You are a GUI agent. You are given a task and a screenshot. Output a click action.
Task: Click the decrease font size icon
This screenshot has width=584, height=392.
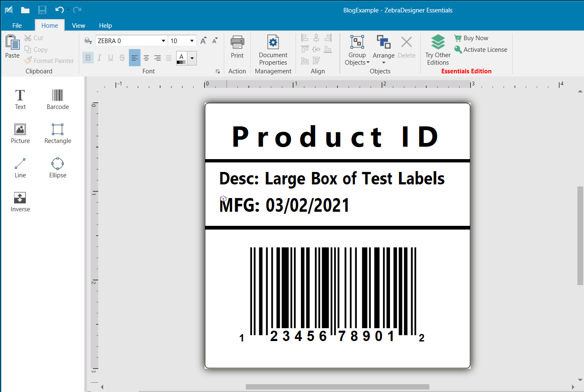tap(215, 41)
